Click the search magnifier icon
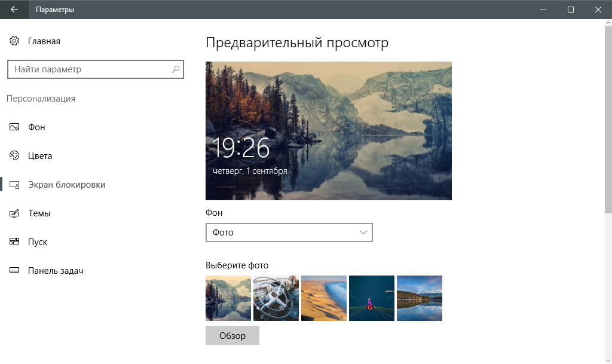Screen dimensions: 612x364 tap(176, 69)
